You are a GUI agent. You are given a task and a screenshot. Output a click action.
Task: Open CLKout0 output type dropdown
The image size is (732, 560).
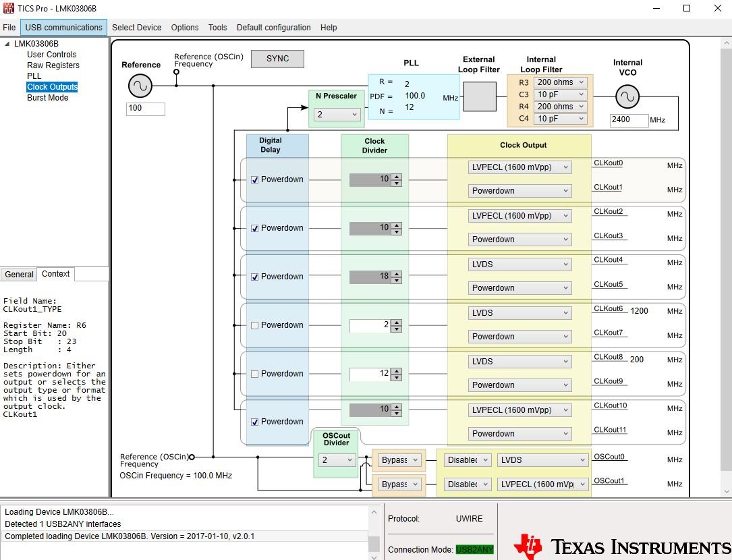click(x=519, y=167)
